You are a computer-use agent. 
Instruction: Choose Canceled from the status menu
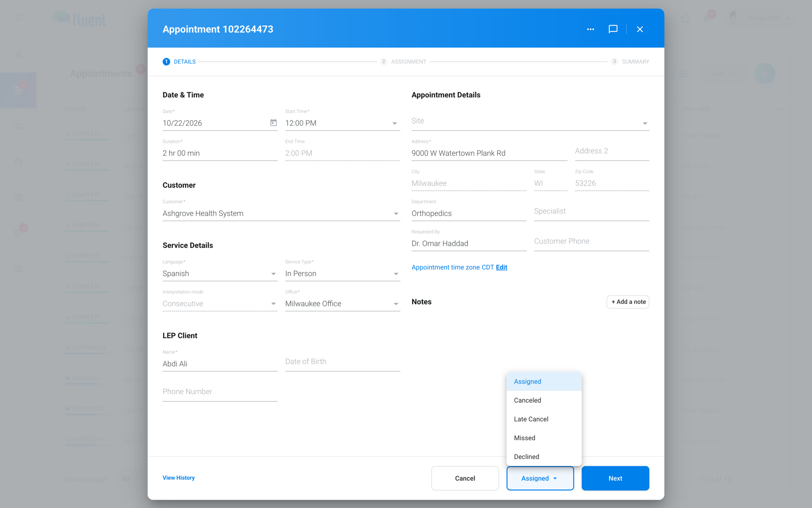point(544,400)
